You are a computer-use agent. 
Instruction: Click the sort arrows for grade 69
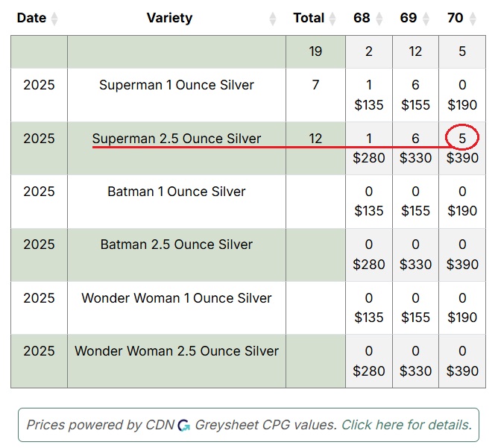click(426, 18)
